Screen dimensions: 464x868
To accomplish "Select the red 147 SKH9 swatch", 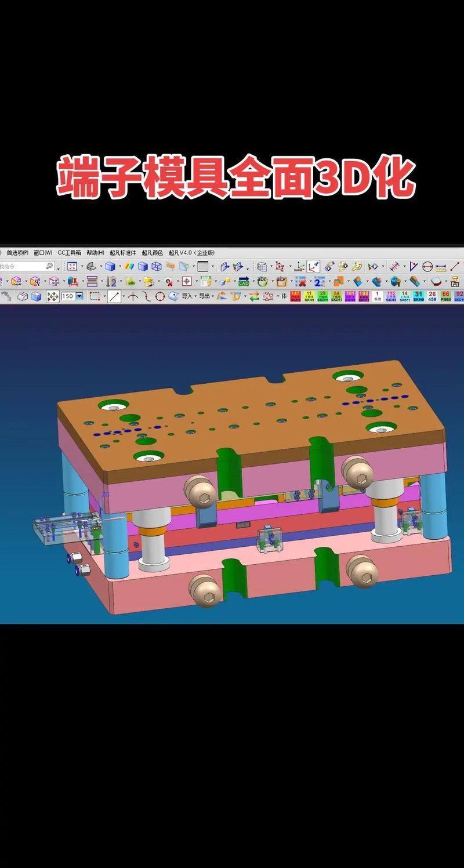I will point(295,296).
